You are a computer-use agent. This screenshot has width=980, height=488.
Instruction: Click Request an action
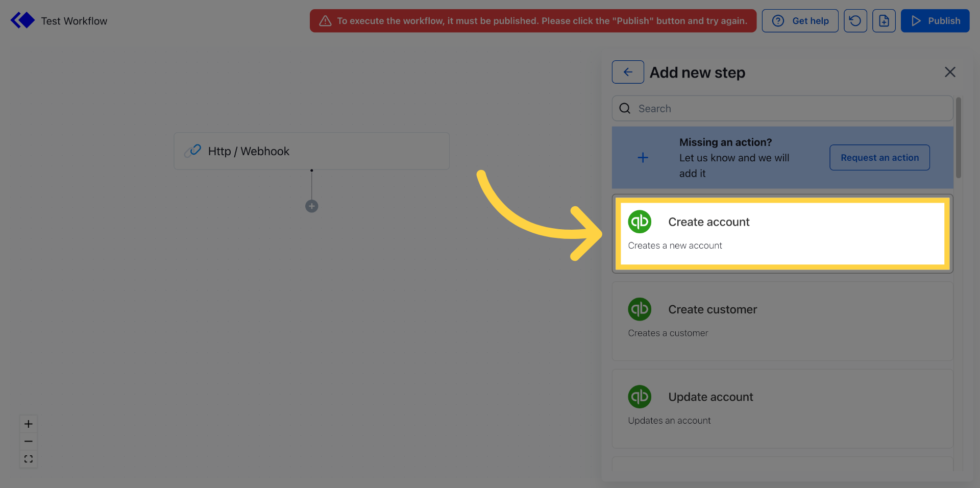[x=879, y=157]
